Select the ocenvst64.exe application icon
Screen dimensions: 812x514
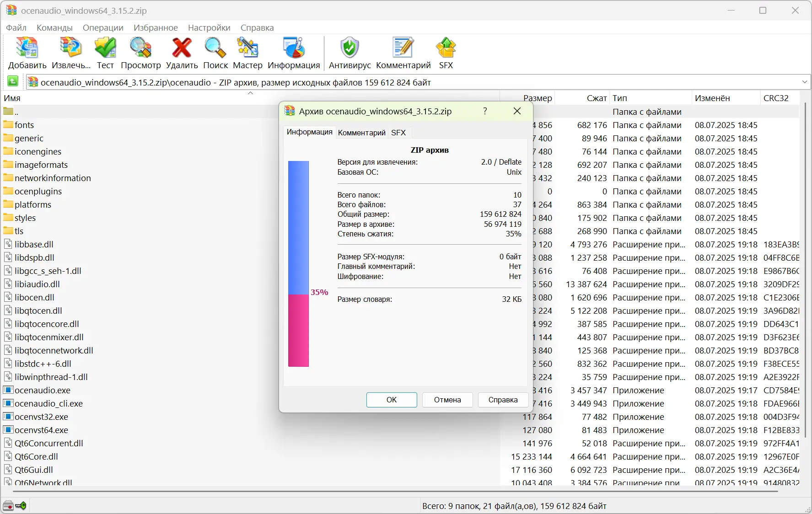click(8, 430)
